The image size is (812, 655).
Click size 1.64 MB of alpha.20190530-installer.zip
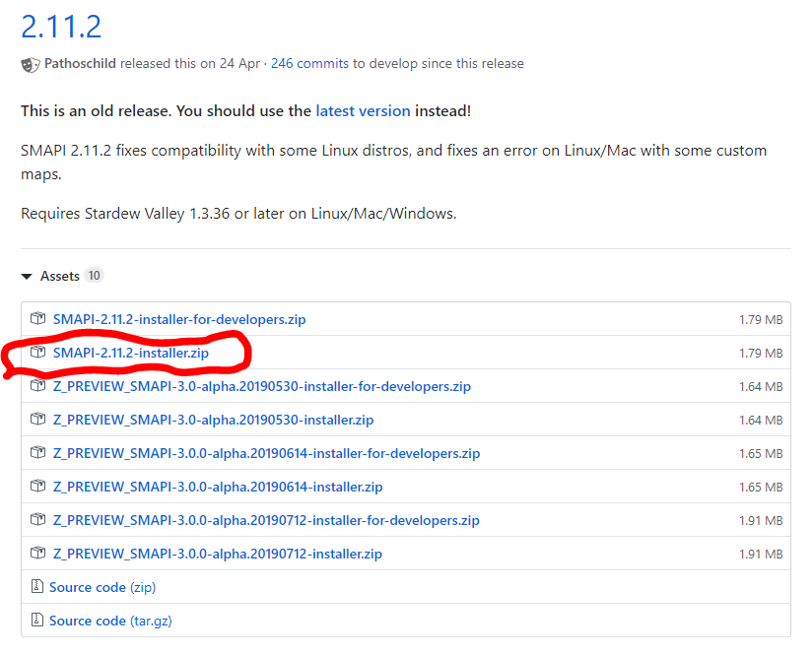point(761,421)
